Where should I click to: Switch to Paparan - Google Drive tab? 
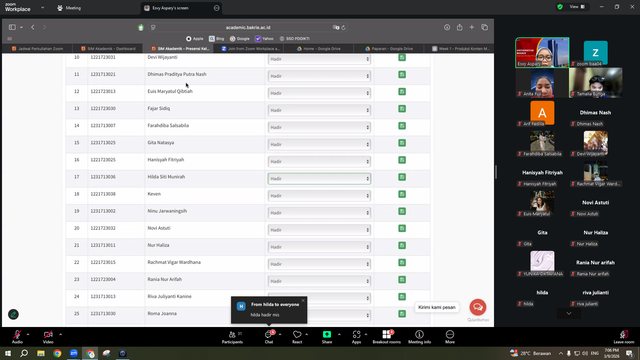click(x=389, y=49)
